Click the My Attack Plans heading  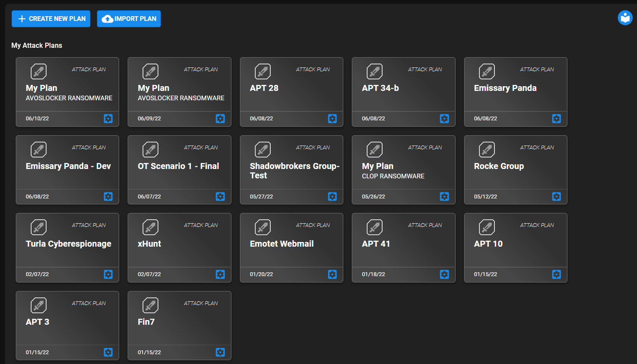point(36,45)
